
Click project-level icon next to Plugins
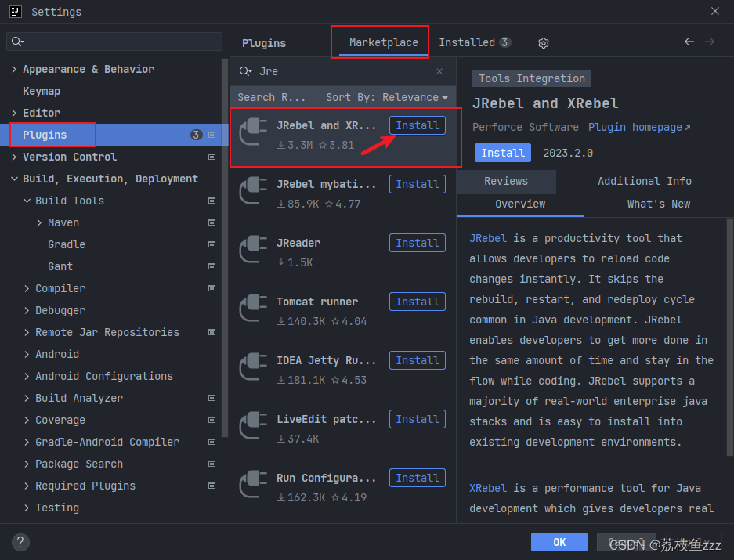tap(212, 135)
